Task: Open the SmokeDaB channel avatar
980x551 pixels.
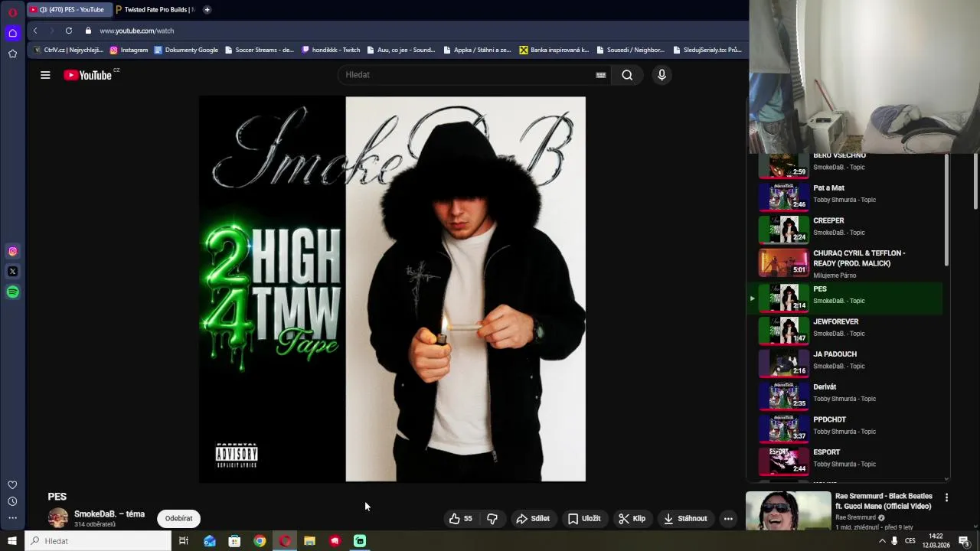Action: point(57,518)
